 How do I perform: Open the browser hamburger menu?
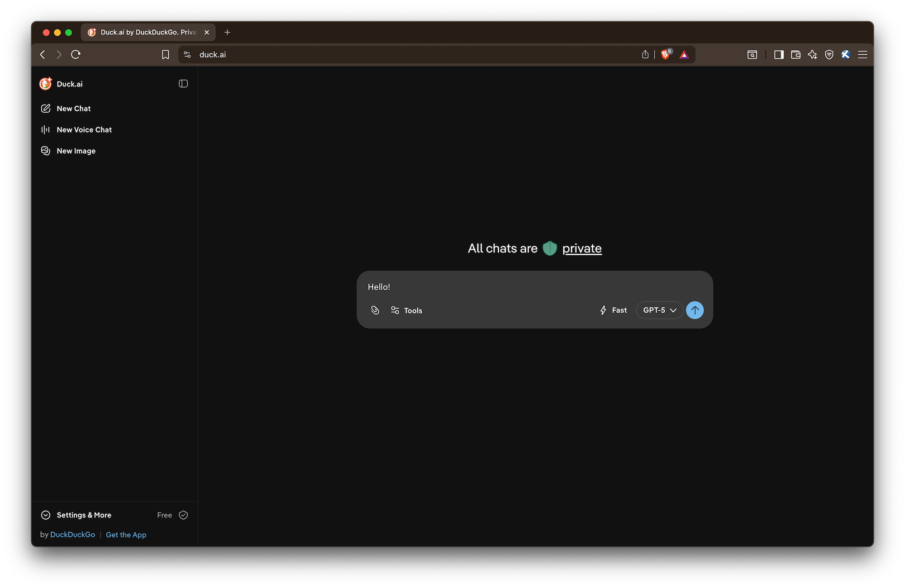(863, 55)
